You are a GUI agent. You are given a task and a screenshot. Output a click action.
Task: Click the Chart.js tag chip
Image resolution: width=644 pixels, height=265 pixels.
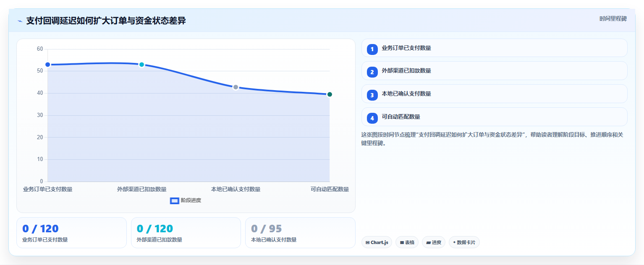tap(377, 242)
